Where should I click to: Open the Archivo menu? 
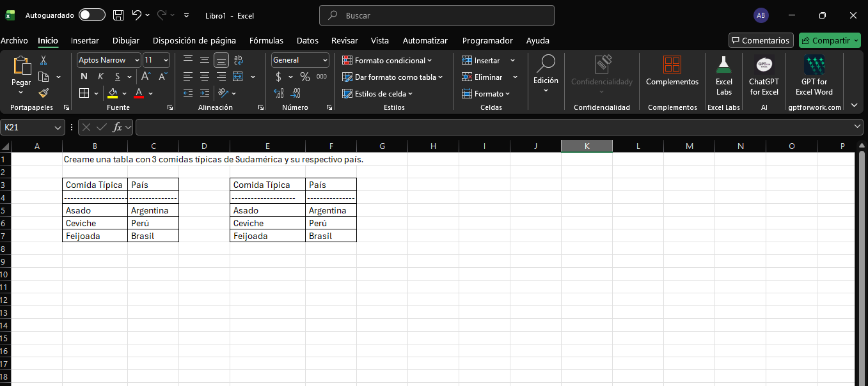(x=14, y=40)
